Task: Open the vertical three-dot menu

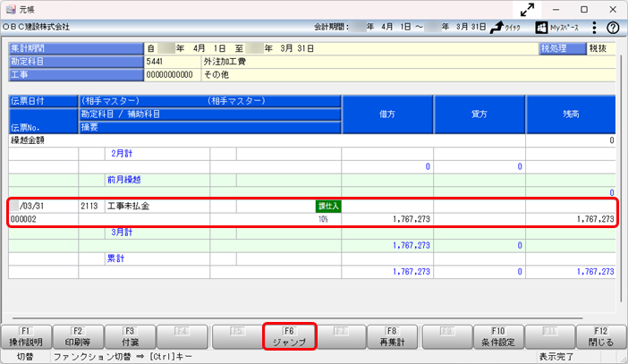Action: pyautogui.click(x=594, y=28)
